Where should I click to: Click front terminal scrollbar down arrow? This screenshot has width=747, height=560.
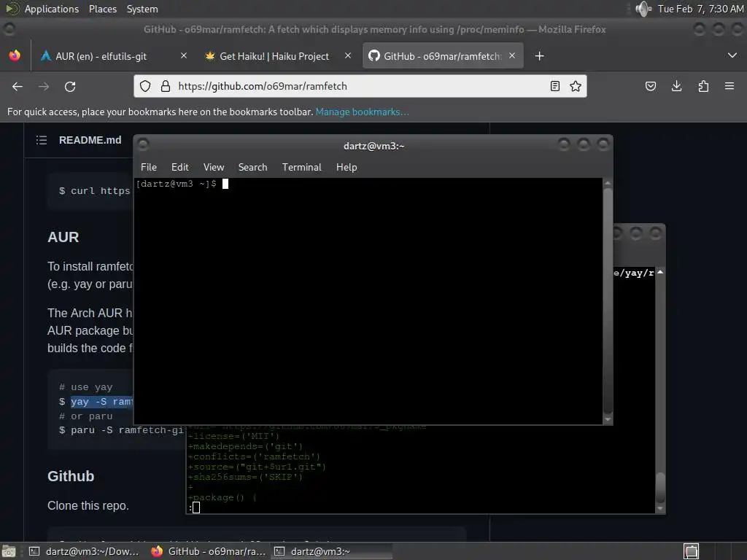pyautogui.click(x=608, y=419)
